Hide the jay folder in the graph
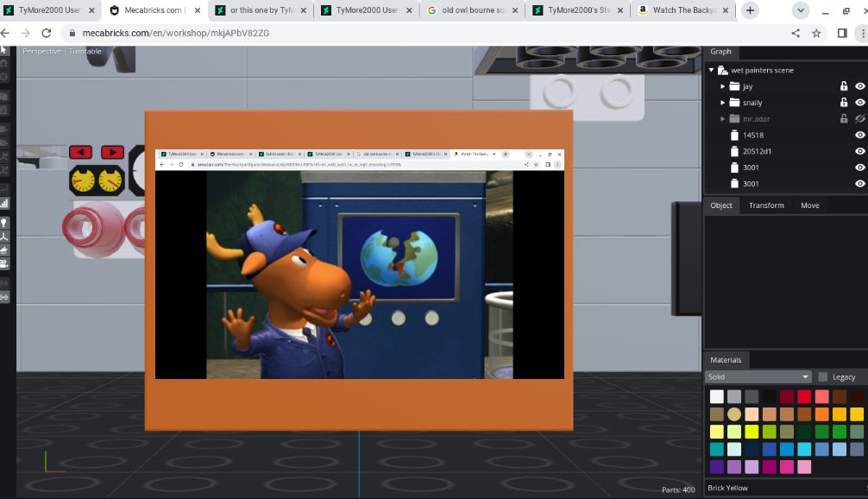The width and height of the screenshot is (868, 499). pyautogui.click(x=859, y=85)
